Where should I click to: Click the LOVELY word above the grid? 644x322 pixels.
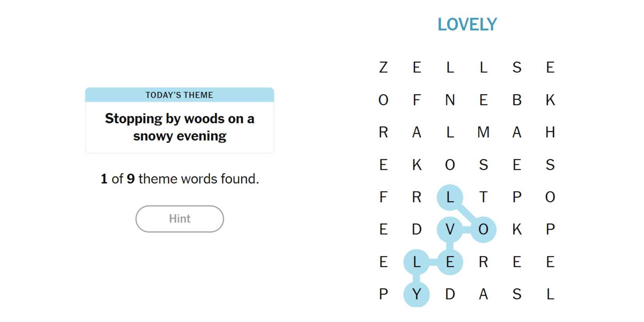467,25
